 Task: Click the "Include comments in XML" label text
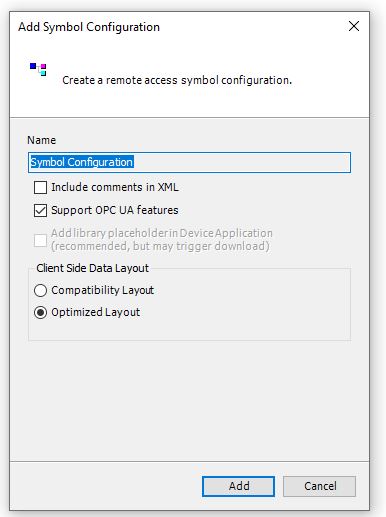(x=115, y=187)
